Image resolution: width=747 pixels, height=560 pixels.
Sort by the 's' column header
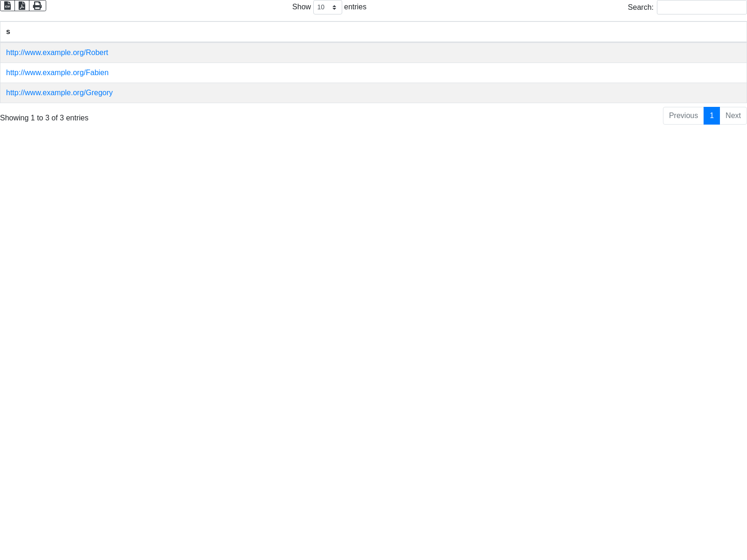8,32
